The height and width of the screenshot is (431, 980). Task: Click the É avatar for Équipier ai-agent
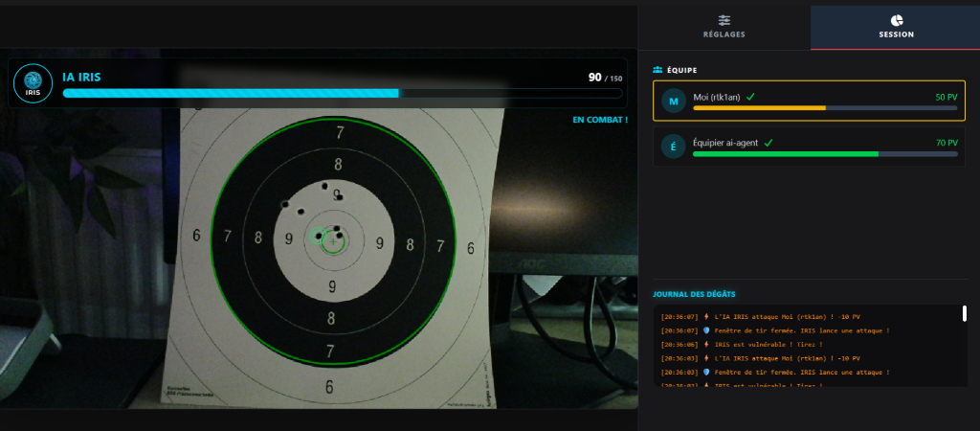click(x=673, y=147)
